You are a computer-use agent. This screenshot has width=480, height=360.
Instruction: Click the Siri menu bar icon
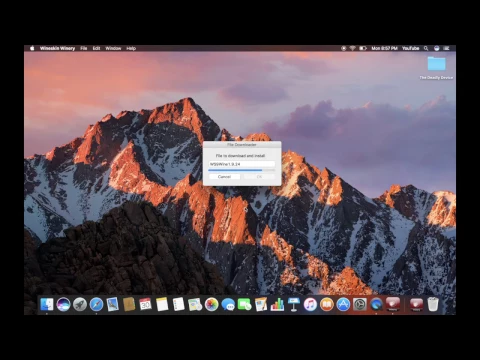(x=437, y=48)
